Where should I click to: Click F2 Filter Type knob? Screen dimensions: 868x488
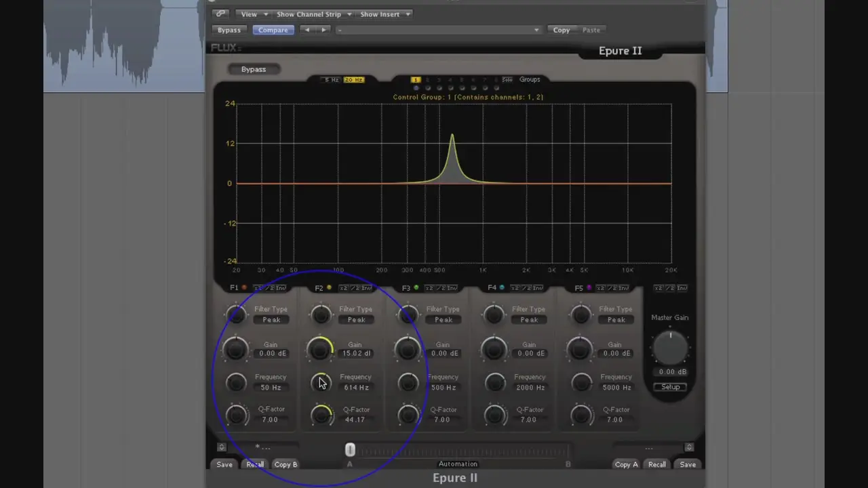pos(321,314)
